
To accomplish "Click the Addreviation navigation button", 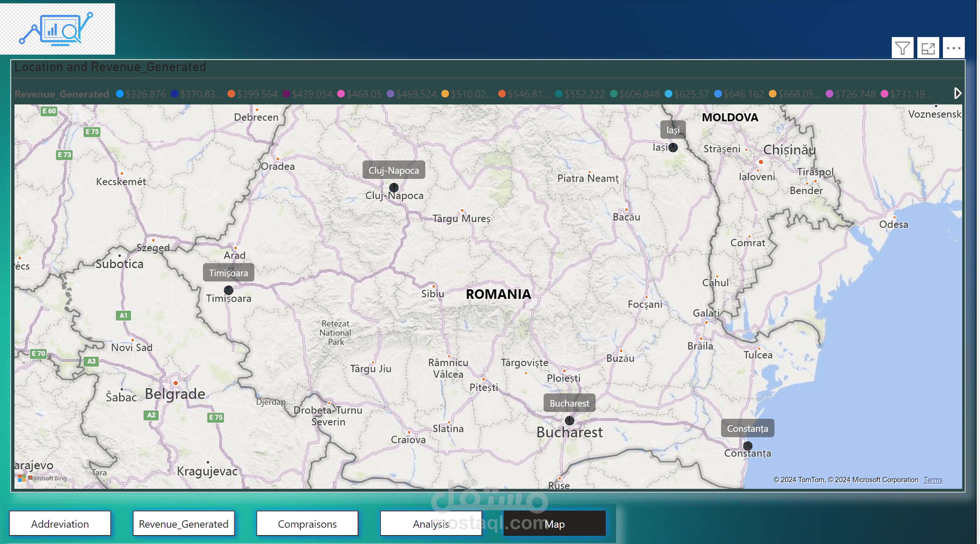I will [60, 524].
